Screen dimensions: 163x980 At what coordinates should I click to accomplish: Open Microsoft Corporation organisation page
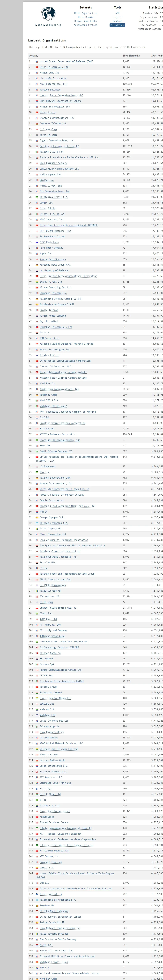point(53,78)
